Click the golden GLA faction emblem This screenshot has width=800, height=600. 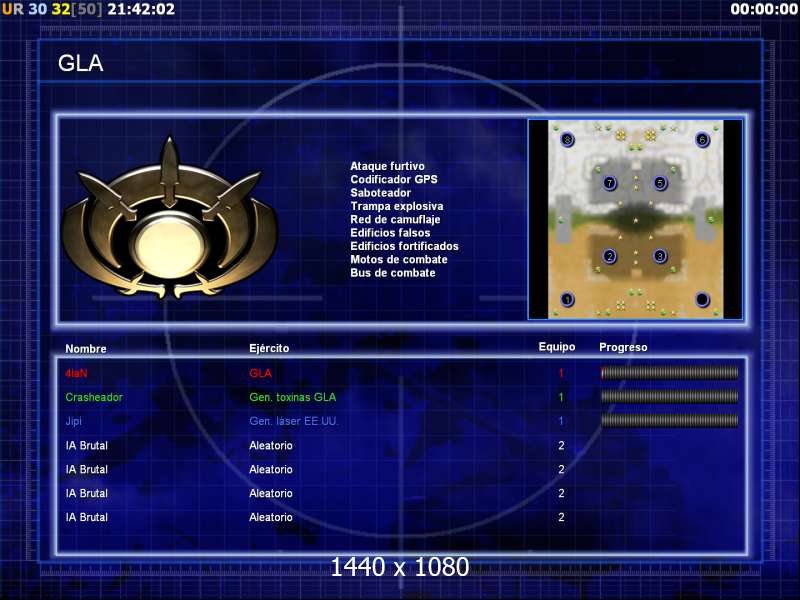[x=169, y=218]
